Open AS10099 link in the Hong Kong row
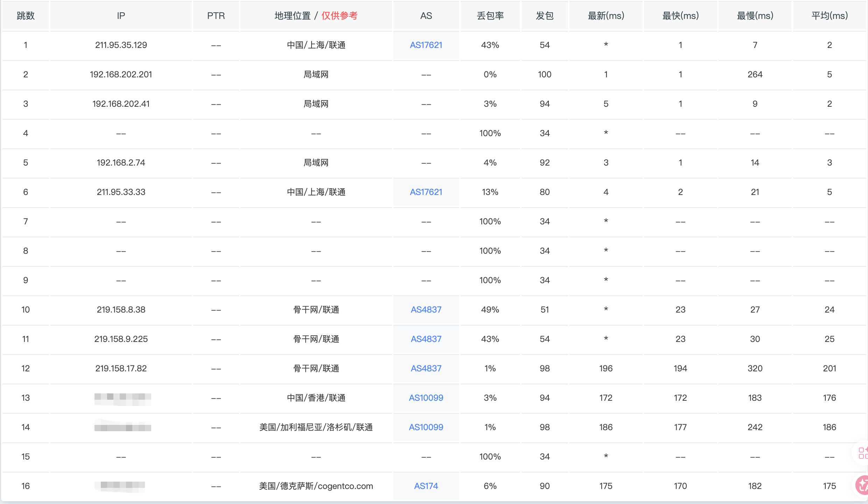868x504 pixels. [426, 398]
